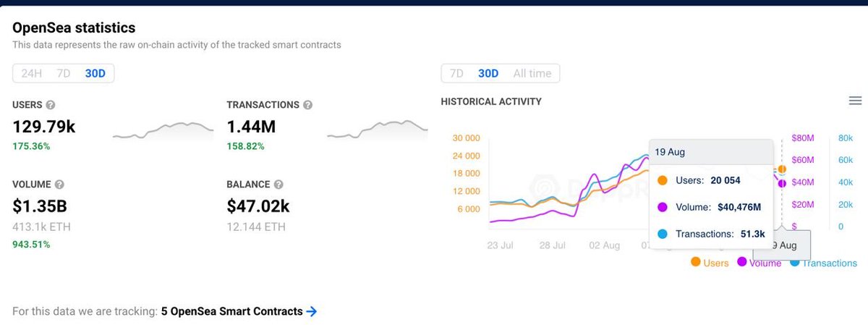Viewport: 868px width, 325px height.
Task: Open help icon next to VOLUME
Action: [59, 185]
